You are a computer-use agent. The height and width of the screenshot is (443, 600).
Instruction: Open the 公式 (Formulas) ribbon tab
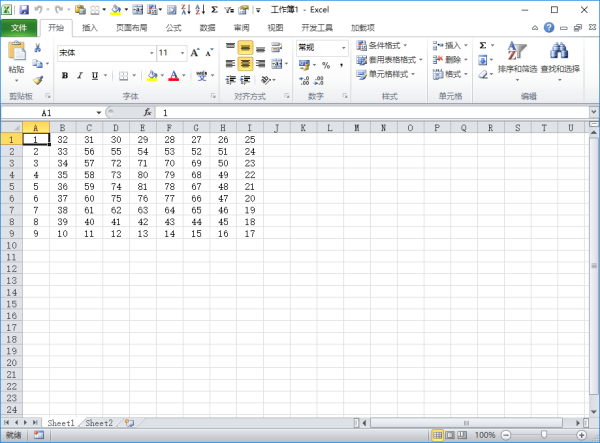coord(174,28)
